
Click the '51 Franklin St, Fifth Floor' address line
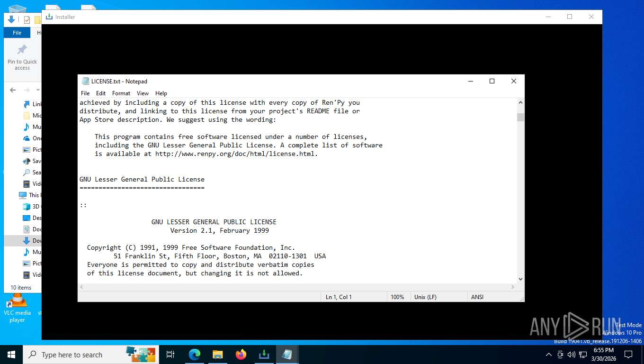(220, 256)
